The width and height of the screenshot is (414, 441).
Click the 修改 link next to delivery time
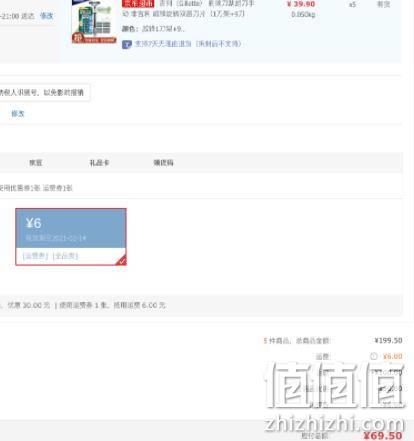click(x=46, y=16)
